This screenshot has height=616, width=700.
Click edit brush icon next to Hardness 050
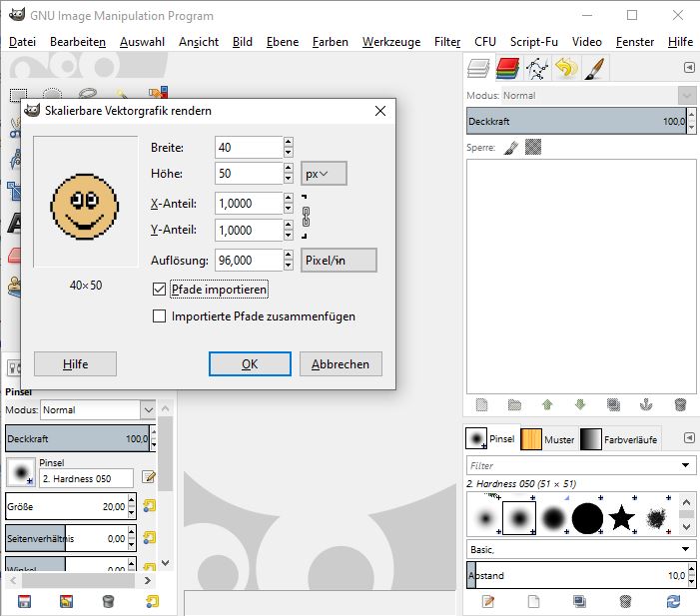pyautogui.click(x=150, y=477)
